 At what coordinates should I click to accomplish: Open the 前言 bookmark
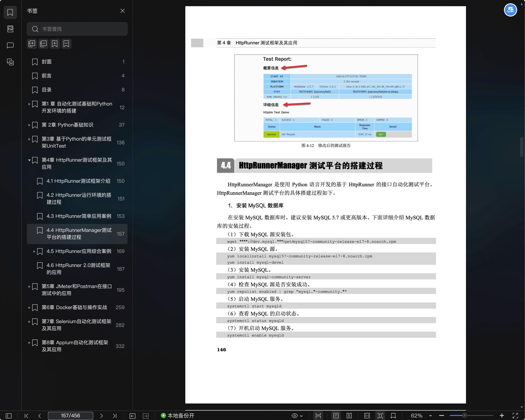point(77,76)
